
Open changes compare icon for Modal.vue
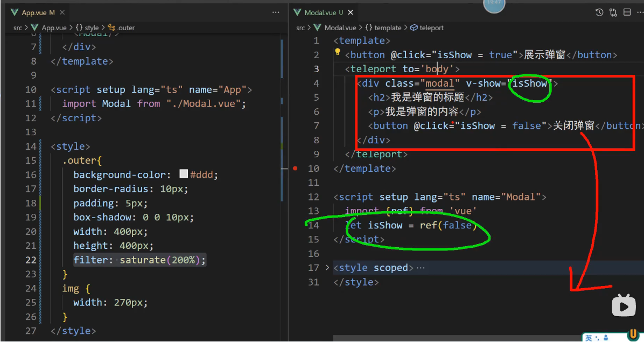click(613, 12)
